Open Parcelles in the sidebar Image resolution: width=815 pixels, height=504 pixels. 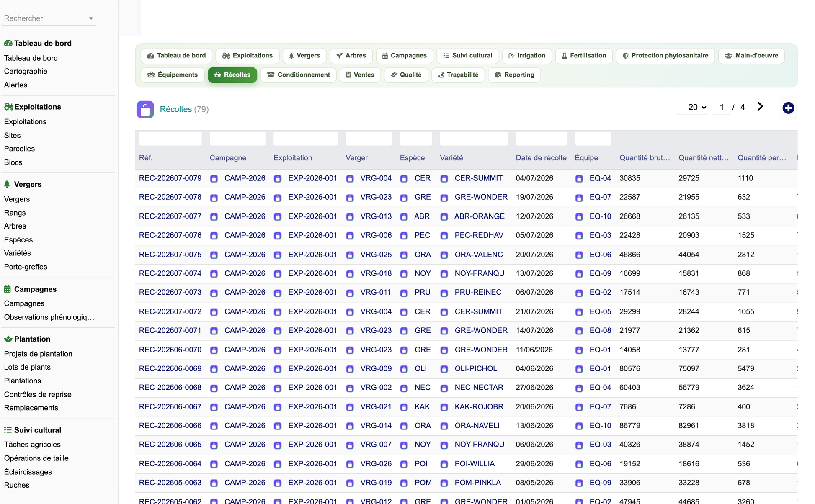click(x=19, y=149)
